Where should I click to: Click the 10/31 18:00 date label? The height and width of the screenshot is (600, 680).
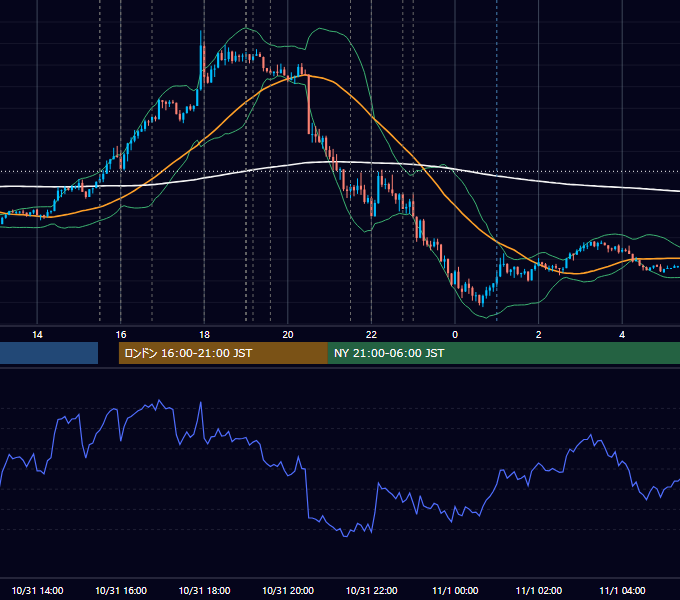click(204, 590)
